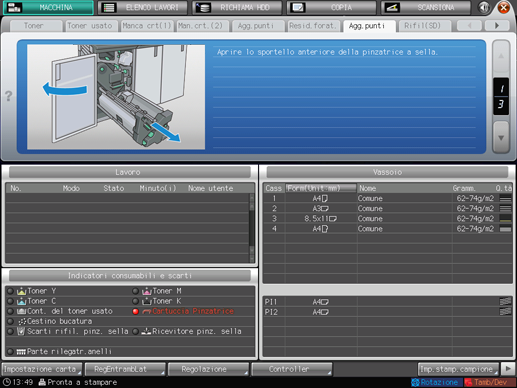This screenshot has height=388, width=517.
Task: Select the Toner usato tab
Action: [90, 26]
